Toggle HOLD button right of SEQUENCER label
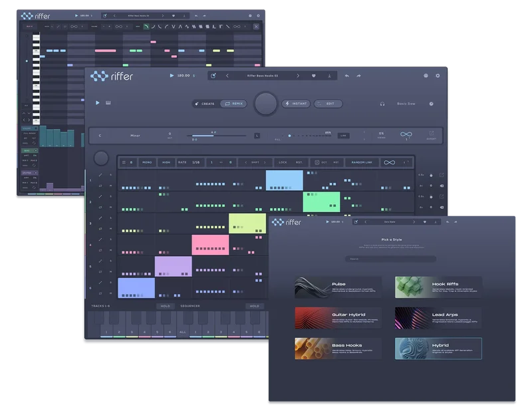 pos(255,306)
